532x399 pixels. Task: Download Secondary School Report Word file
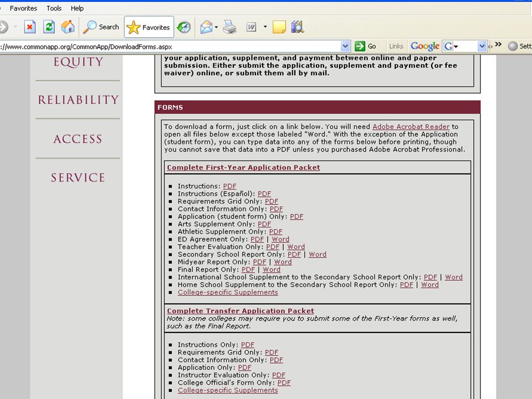coord(318,254)
